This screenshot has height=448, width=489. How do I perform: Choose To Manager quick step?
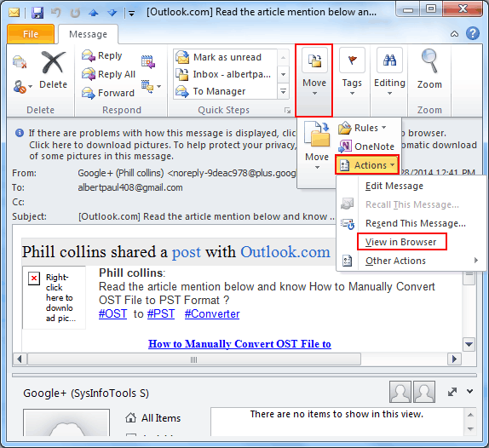(x=225, y=91)
